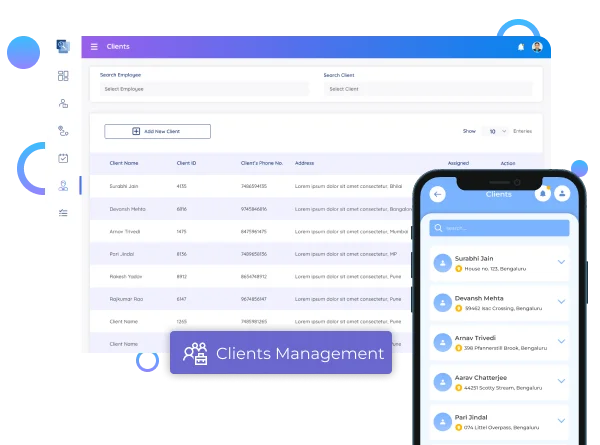Open the dashboard grid icon in sidebar

63,76
